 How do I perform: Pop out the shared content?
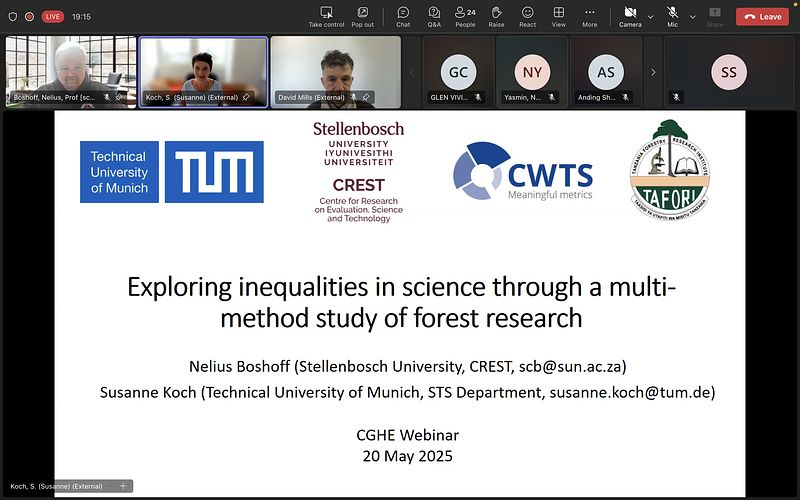click(362, 16)
